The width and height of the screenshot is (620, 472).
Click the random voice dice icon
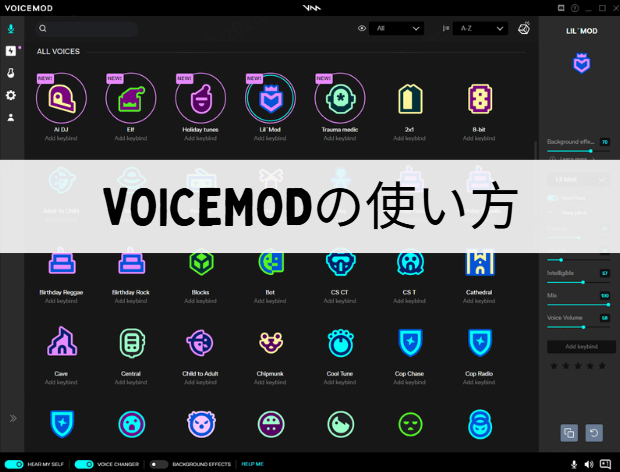pyautogui.click(x=524, y=28)
